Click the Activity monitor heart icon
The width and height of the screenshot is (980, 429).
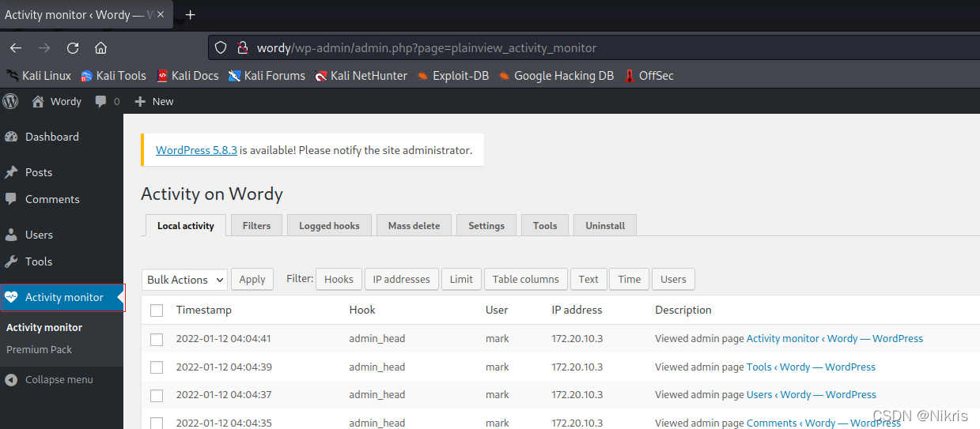(11, 297)
